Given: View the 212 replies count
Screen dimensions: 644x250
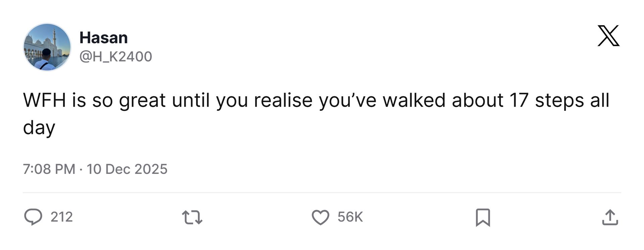Looking at the screenshot, I should point(62,217).
